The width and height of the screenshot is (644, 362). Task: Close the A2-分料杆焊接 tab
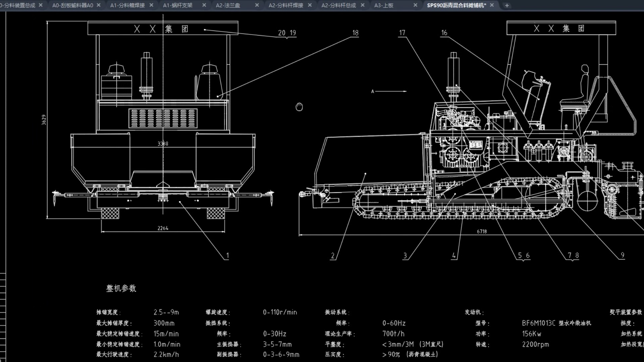310,5
